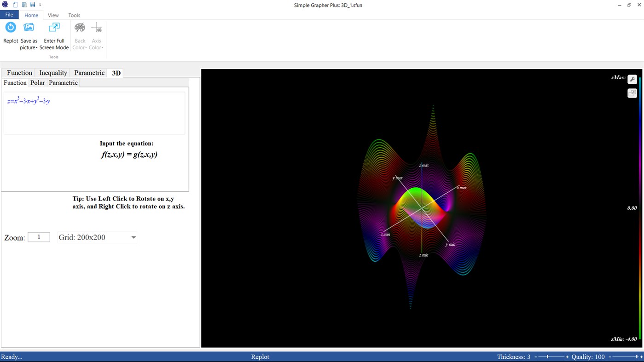Save the file via the quick access toolbar
The image size is (644, 362).
pyautogui.click(x=32, y=4)
